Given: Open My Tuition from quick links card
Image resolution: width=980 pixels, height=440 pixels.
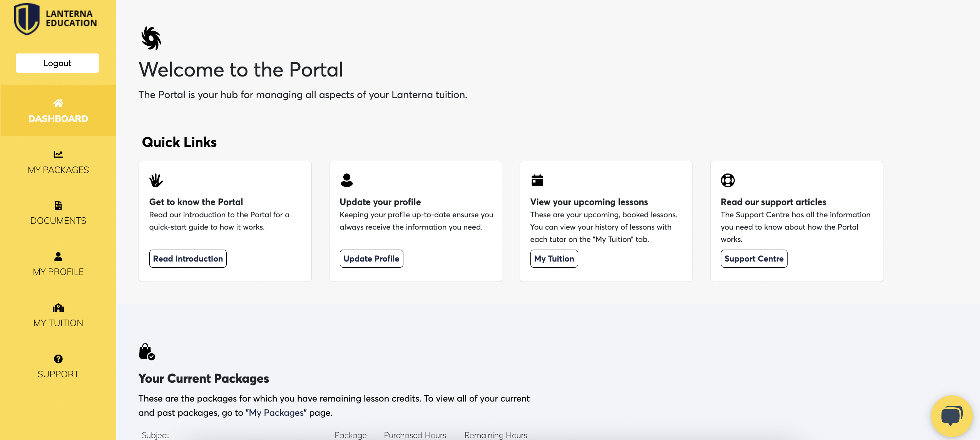Looking at the screenshot, I should coord(554,258).
